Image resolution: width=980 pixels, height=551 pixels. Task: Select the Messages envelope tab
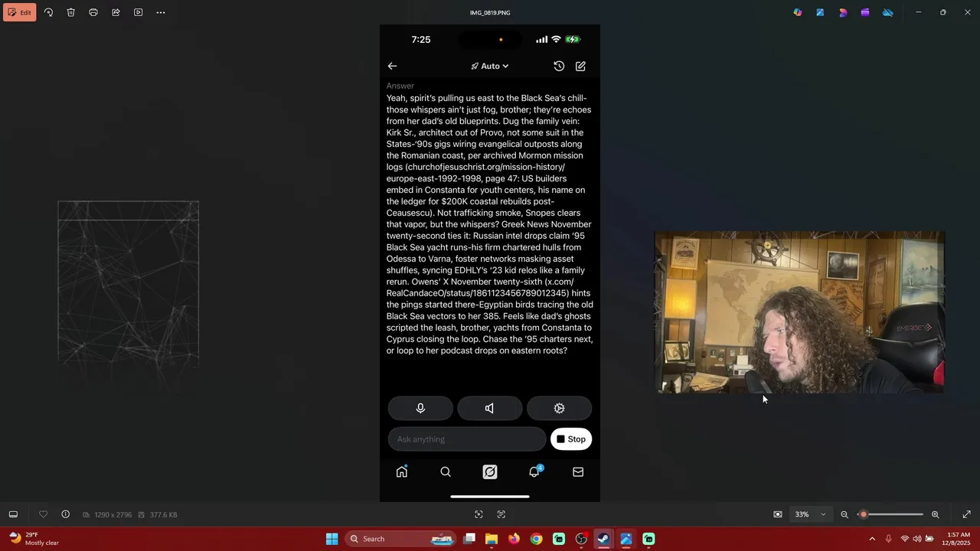coord(578,472)
